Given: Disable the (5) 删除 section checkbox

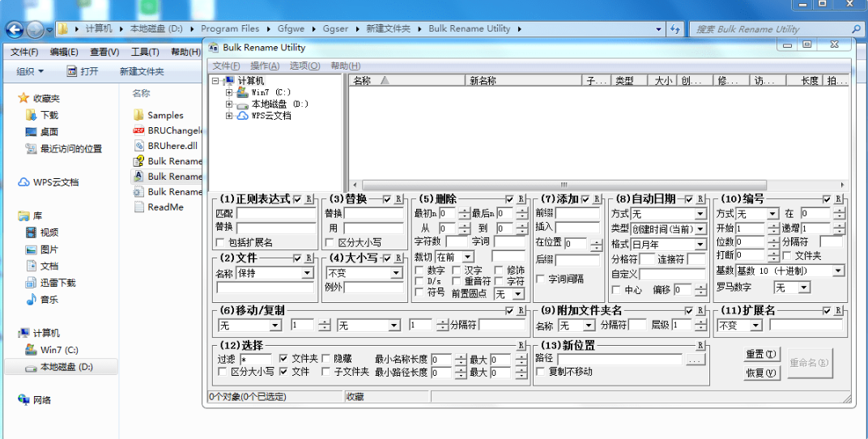Looking at the screenshot, I should pos(510,199).
